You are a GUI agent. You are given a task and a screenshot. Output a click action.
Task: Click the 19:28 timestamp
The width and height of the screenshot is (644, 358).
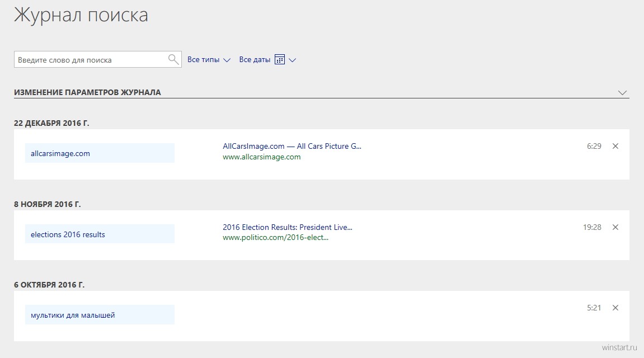[x=592, y=227]
